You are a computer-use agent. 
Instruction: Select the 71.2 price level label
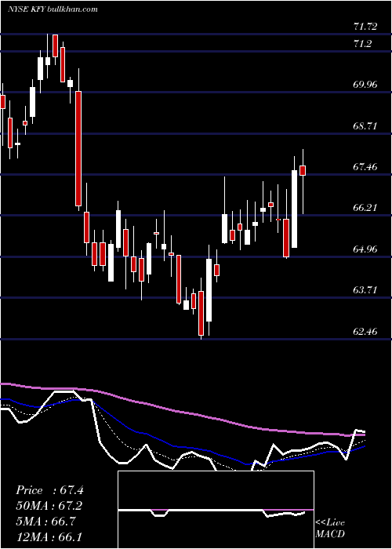click(x=362, y=44)
